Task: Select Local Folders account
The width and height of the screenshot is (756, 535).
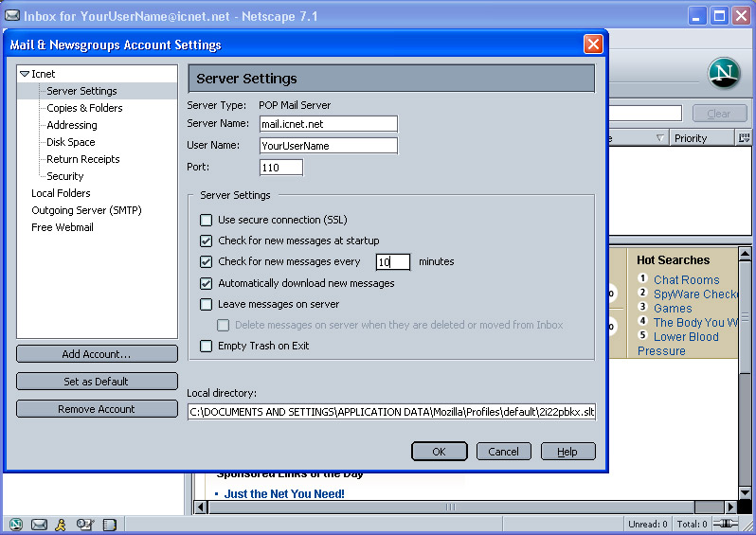Action: pos(61,193)
